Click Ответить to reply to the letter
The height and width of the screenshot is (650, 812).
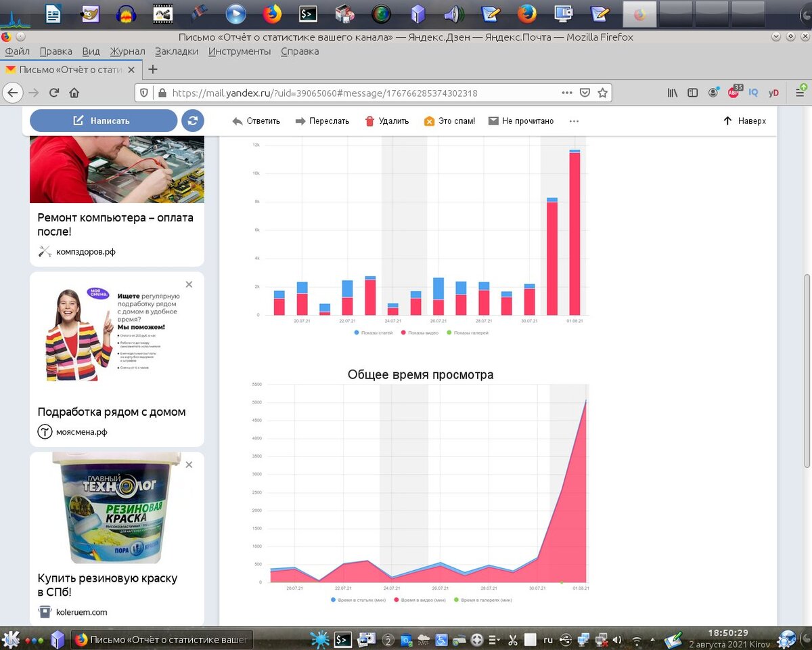[256, 121]
